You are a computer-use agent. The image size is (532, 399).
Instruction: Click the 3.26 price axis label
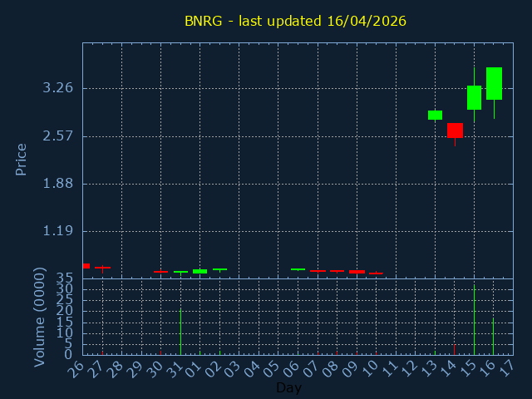pyautogui.click(x=57, y=88)
